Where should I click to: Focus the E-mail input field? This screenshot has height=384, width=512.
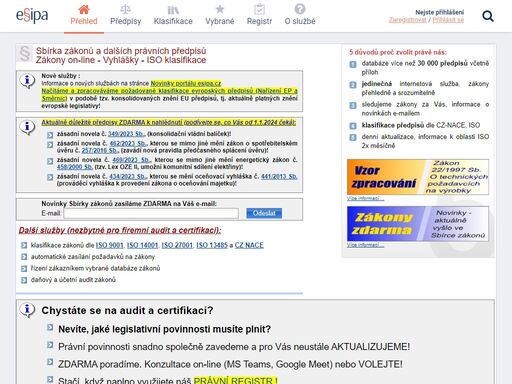[x=151, y=213]
